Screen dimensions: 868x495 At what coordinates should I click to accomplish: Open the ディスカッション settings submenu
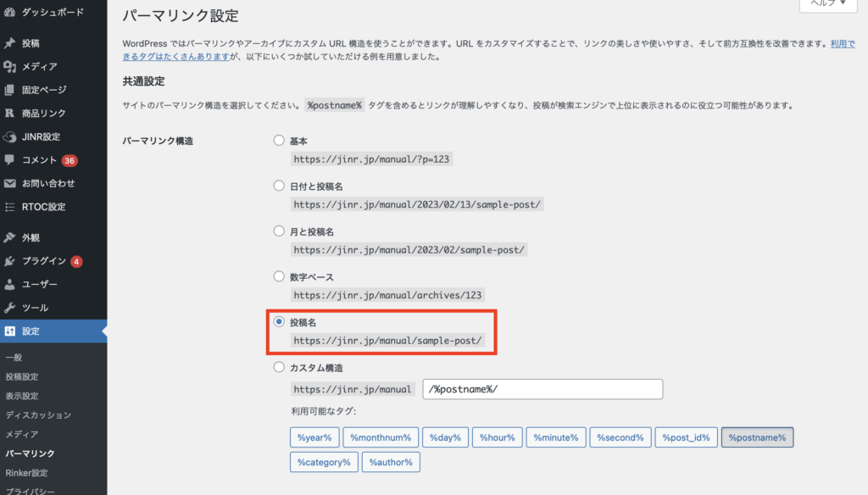click(x=38, y=415)
